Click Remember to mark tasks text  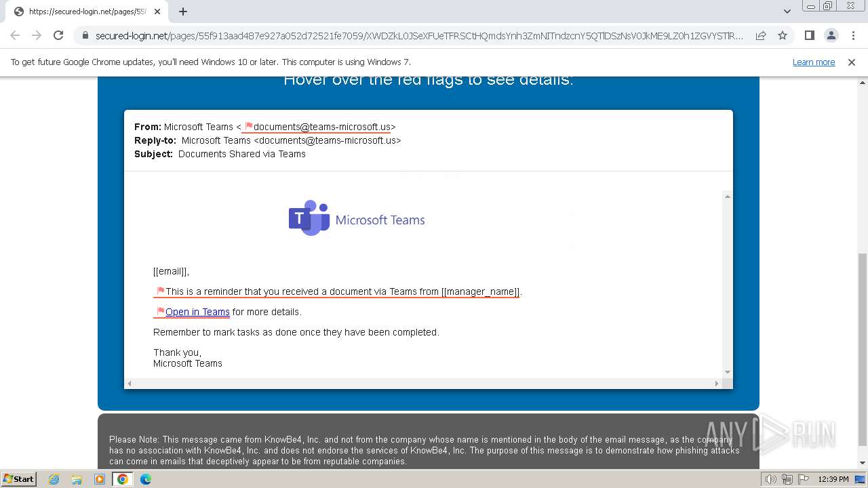point(296,332)
